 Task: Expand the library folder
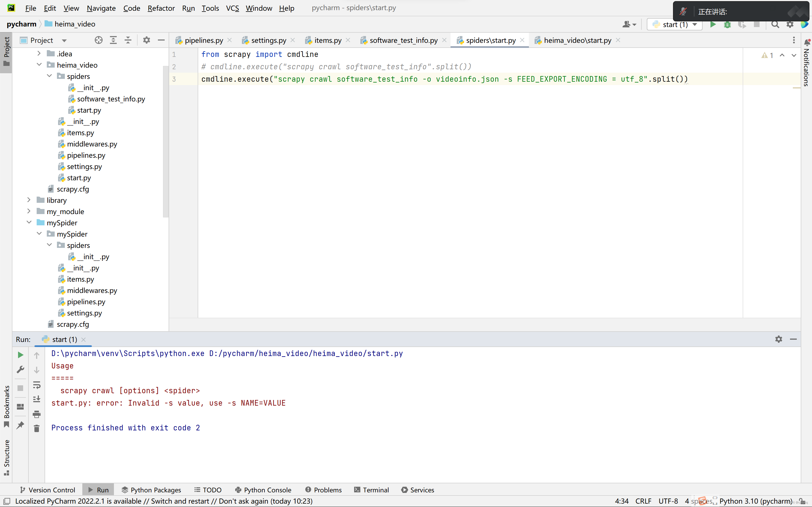click(x=29, y=200)
